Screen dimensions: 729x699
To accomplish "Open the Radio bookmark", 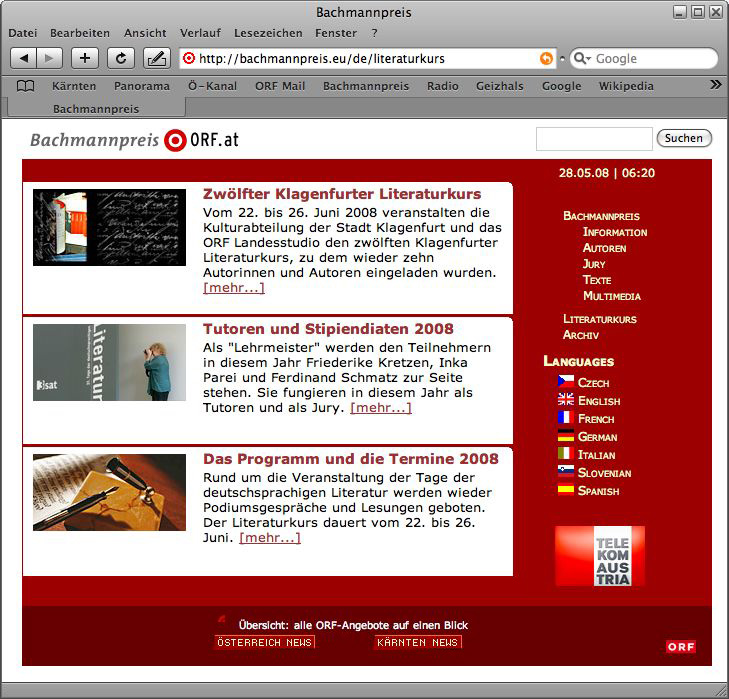I will [443, 86].
